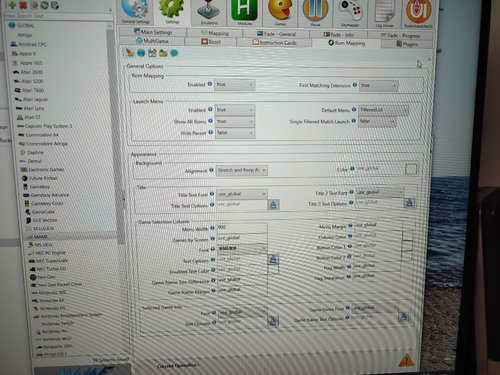Image resolution: width=500 pixels, height=375 pixels.
Task: Switch to Mapping tab
Action: click(x=215, y=33)
